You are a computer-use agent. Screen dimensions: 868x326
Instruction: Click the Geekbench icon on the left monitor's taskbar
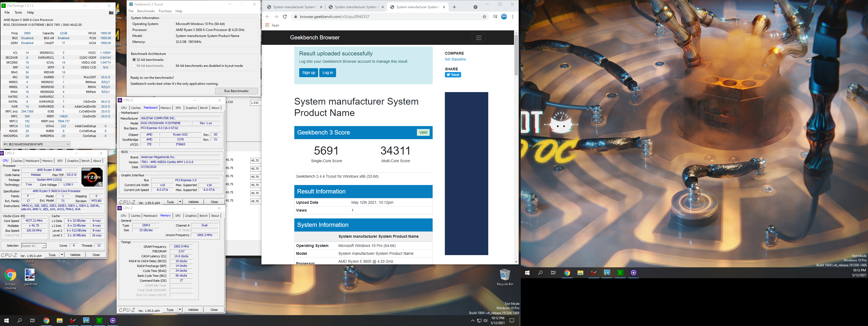86,321
